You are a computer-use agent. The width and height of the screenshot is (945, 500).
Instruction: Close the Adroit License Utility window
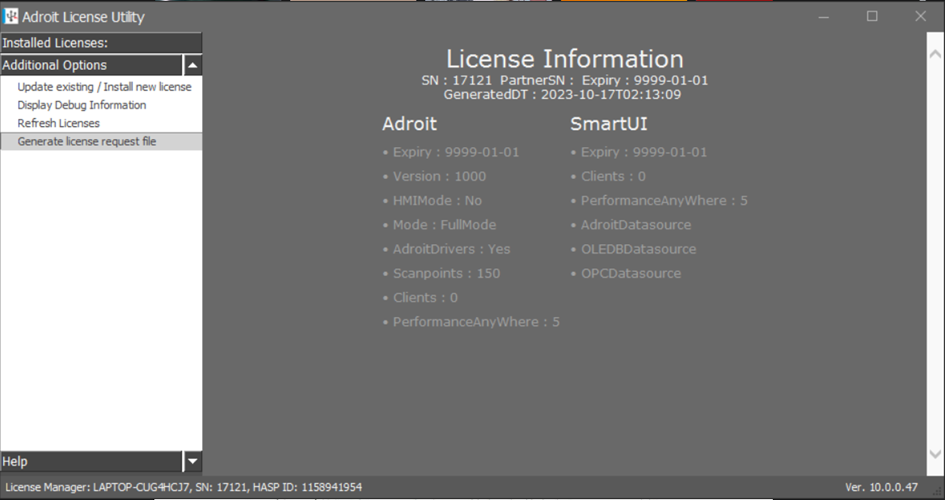tap(920, 16)
